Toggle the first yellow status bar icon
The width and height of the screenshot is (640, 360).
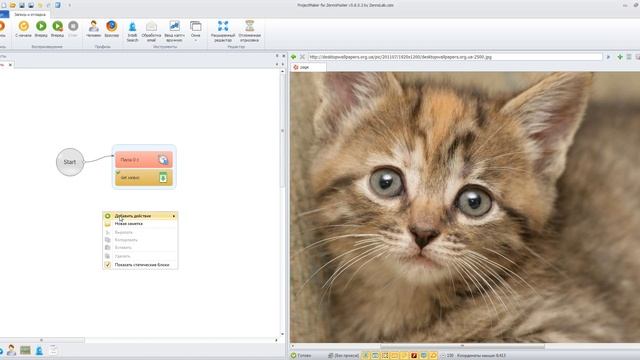pyautogui.click(x=366, y=356)
